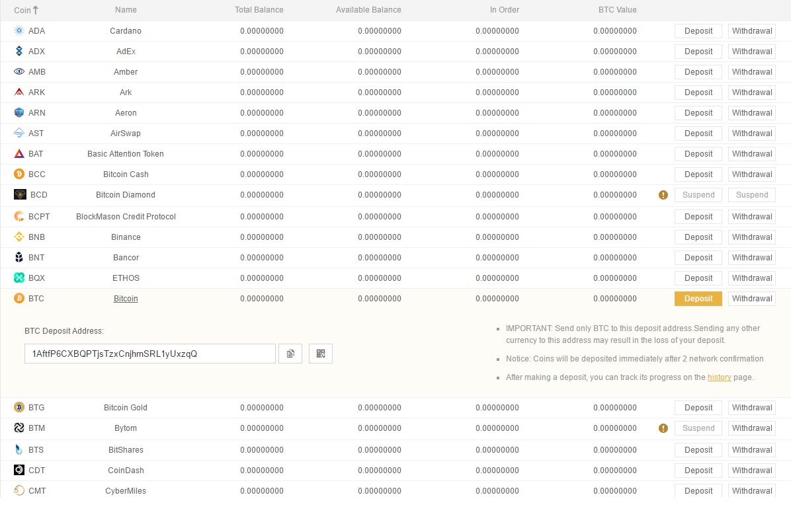This screenshot has height=532, width=791.
Task: Open the Bitcoin name link
Action: point(126,299)
